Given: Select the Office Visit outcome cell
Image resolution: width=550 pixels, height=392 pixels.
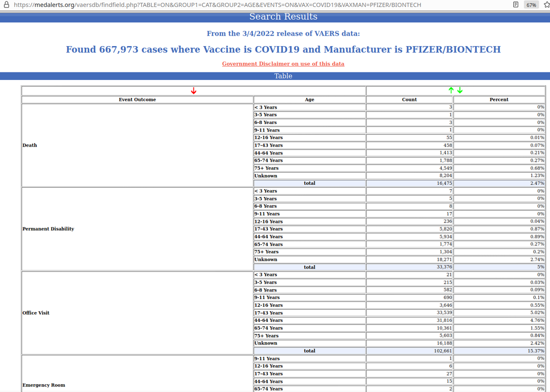Looking at the screenshot, I should (137, 313).
